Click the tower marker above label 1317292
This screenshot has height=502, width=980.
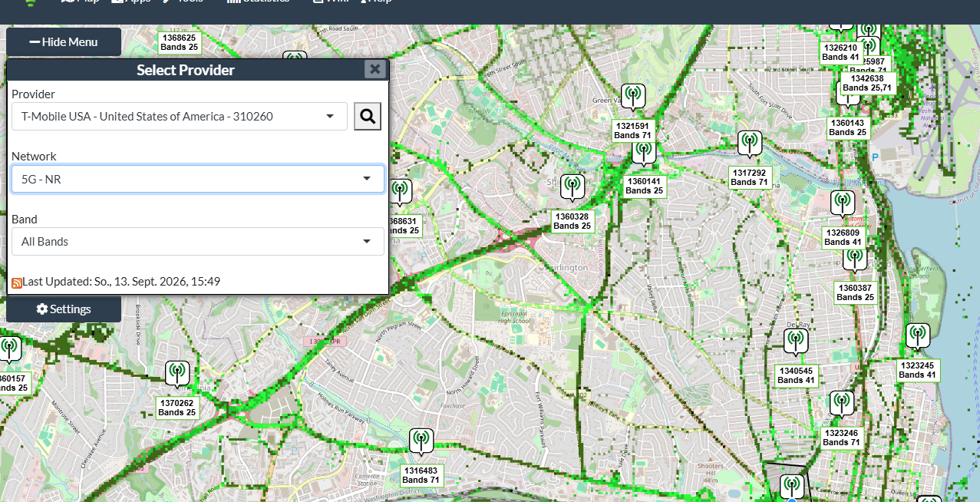(750, 144)
